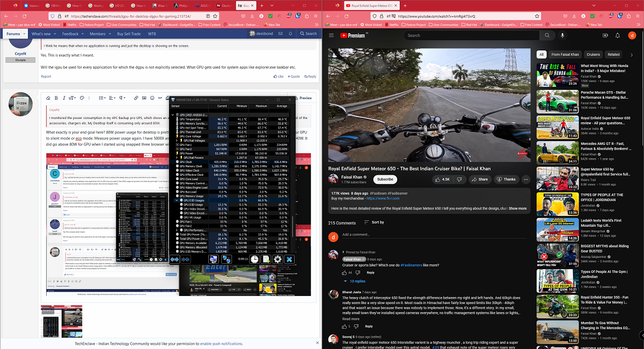Select the From Faisal Khan chip

(x=565, y=54)
